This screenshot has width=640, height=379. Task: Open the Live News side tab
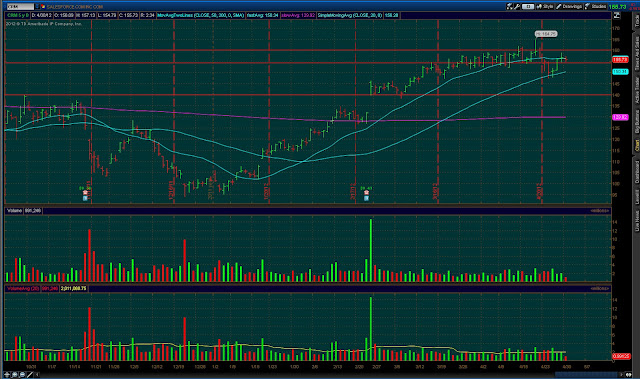pyautogui.click(x=636, y=221)
